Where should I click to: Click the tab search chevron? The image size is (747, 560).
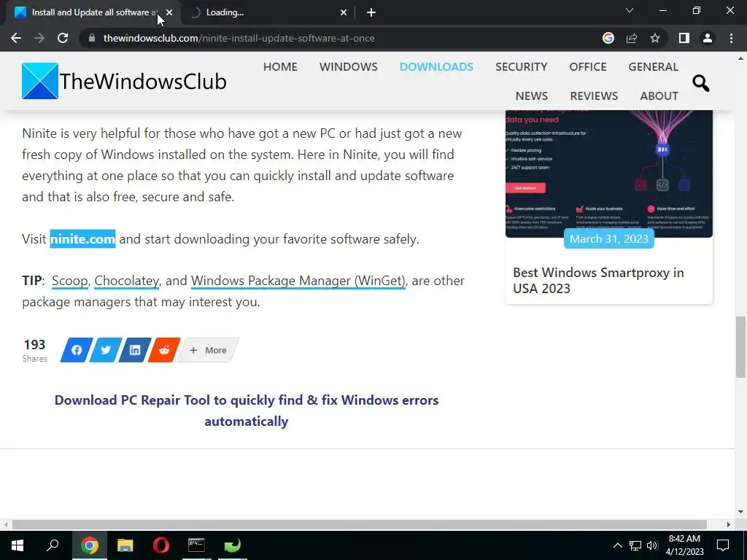[630, 10]
